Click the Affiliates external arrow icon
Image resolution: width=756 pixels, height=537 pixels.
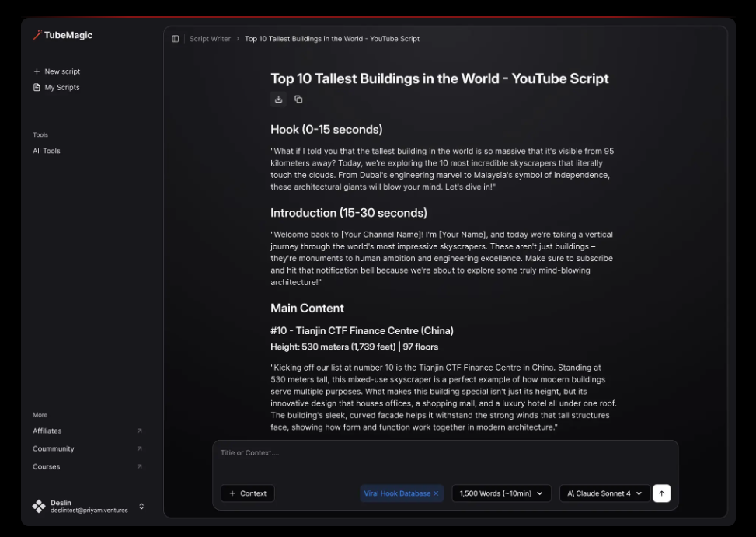(x=139, y=431)
